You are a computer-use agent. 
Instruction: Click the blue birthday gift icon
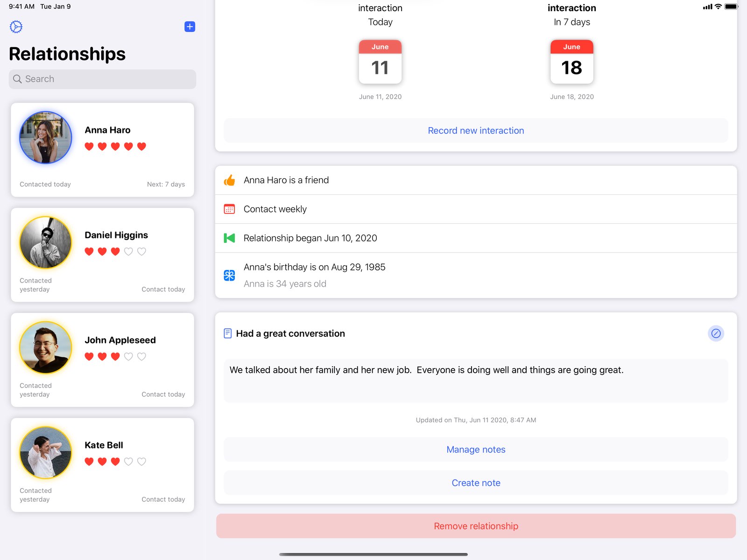(x=229, y=276)
